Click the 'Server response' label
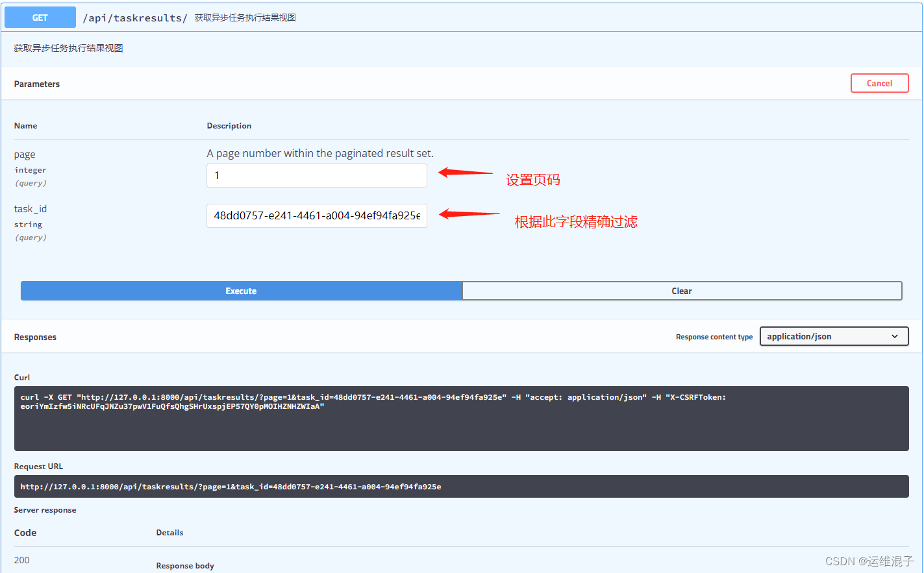The image size is (924, 573). [x=45, y=510]
